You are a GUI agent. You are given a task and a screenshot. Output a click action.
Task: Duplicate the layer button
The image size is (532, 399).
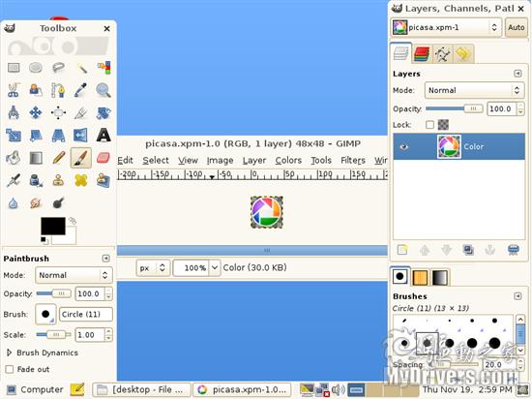[x=468, y=250]
